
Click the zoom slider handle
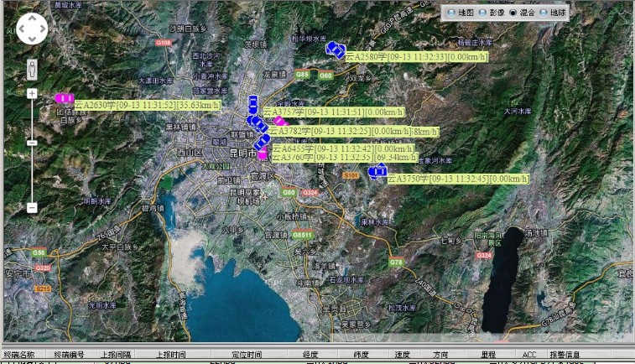[32, 143]
